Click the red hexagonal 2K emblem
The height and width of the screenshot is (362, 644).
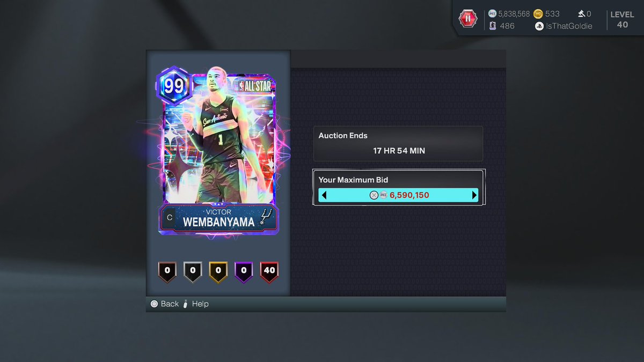click(x=467, y=19)
